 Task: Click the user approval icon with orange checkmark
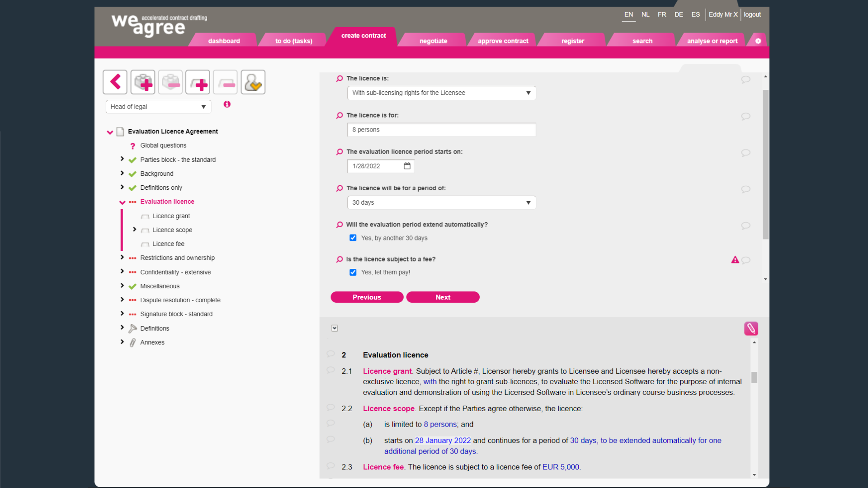tap(253, 82)
